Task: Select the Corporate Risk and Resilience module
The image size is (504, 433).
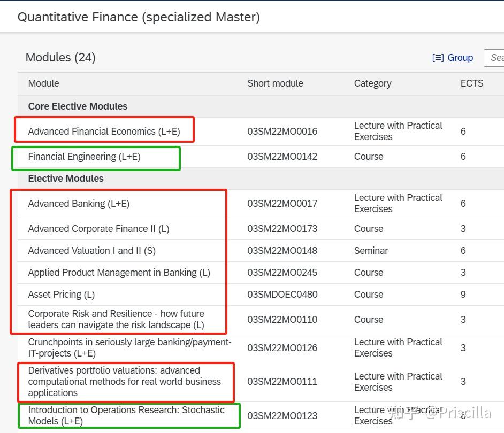Action: tap(116, 320)
